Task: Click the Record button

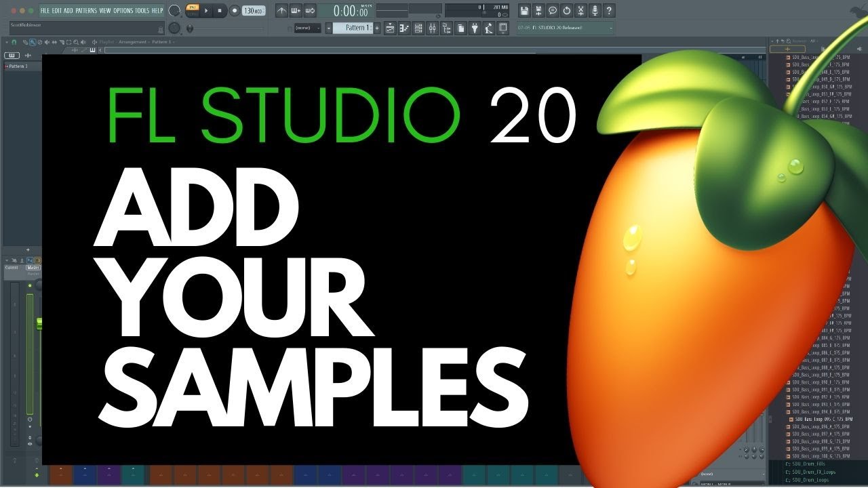Action: [x=235, y=11]
